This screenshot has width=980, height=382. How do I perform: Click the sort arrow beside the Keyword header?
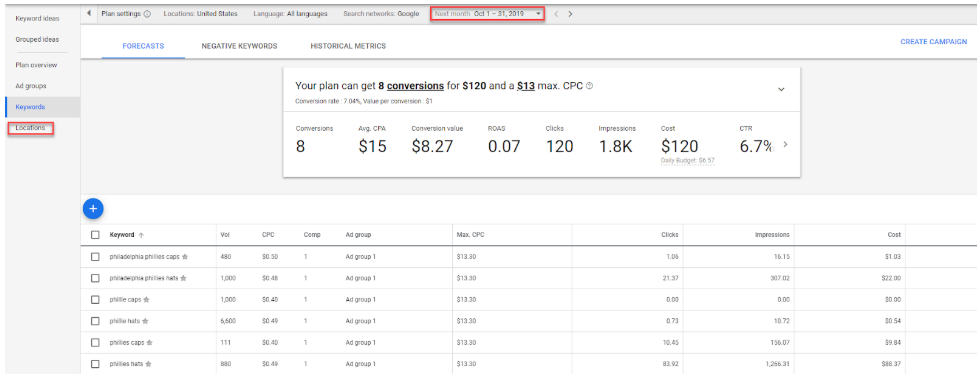tap(141, 235)
